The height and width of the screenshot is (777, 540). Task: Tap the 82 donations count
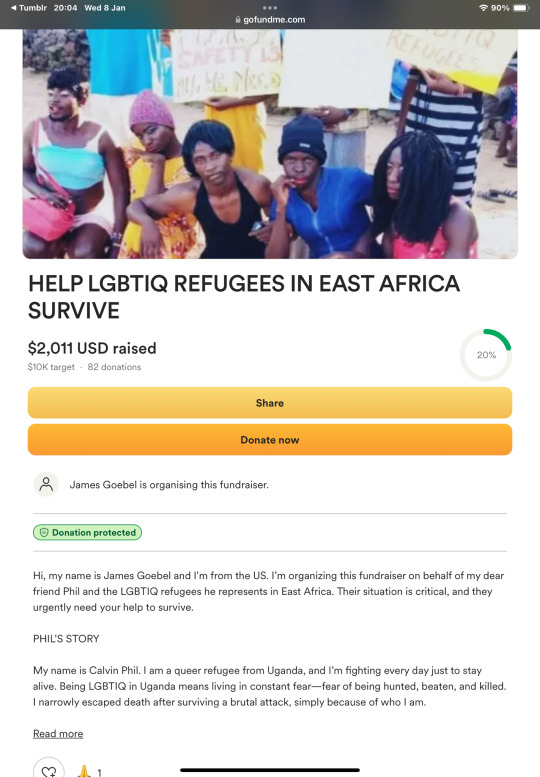[x=114, y=367]
